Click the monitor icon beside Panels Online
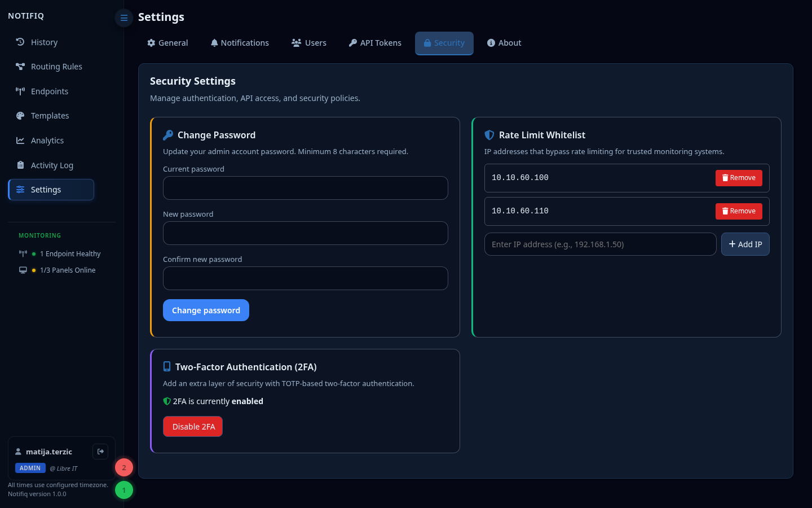 23,270
